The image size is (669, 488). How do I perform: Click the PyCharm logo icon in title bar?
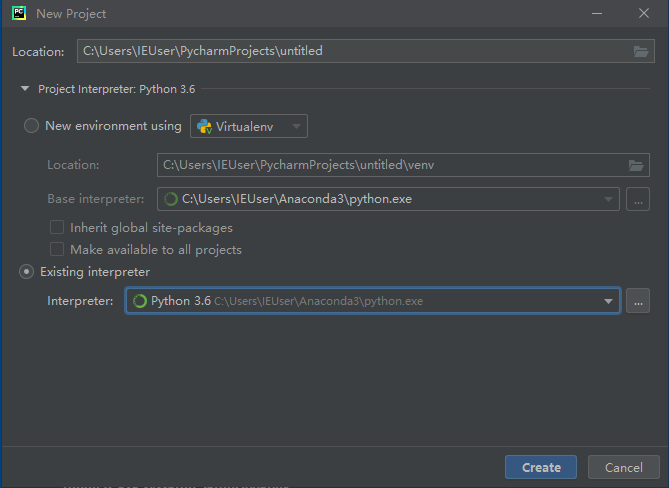tap(19, 13)
